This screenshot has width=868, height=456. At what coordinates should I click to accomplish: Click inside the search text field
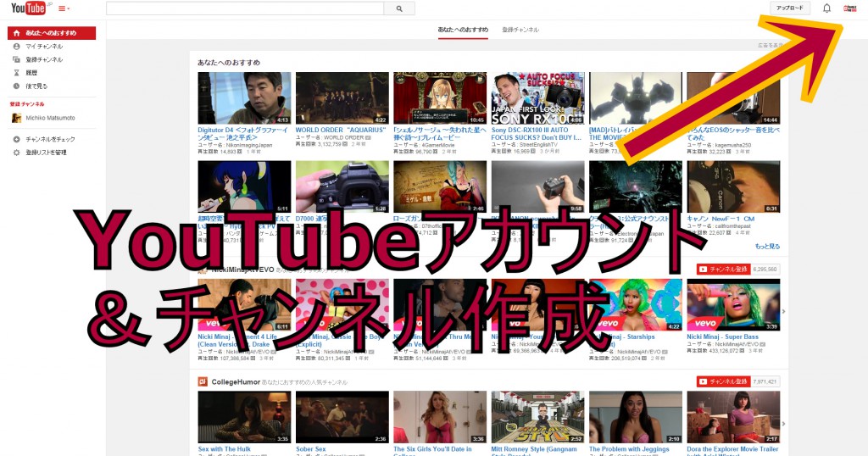(x=244, y=8)
